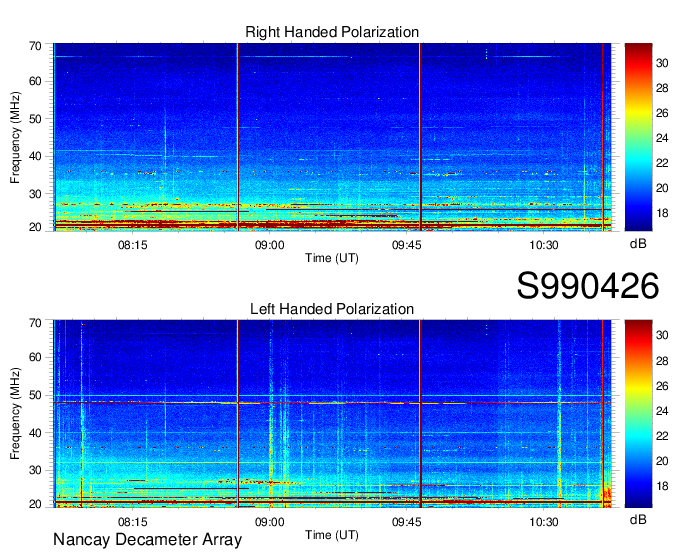
Task: Click the top plot color scale bar
Action: pos(638,137)
